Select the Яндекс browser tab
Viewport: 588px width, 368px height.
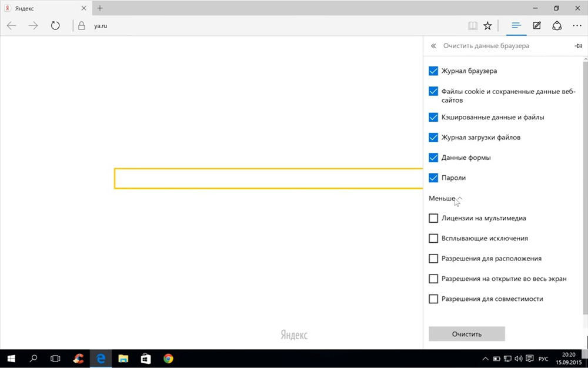point(41,8)
